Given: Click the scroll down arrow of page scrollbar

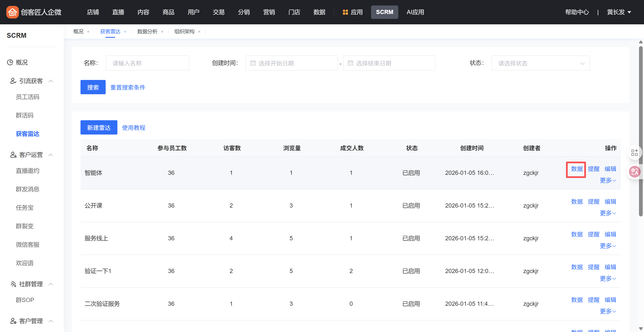Looking at the screenshot, I should pyautogui.click(x=640, y=328).
